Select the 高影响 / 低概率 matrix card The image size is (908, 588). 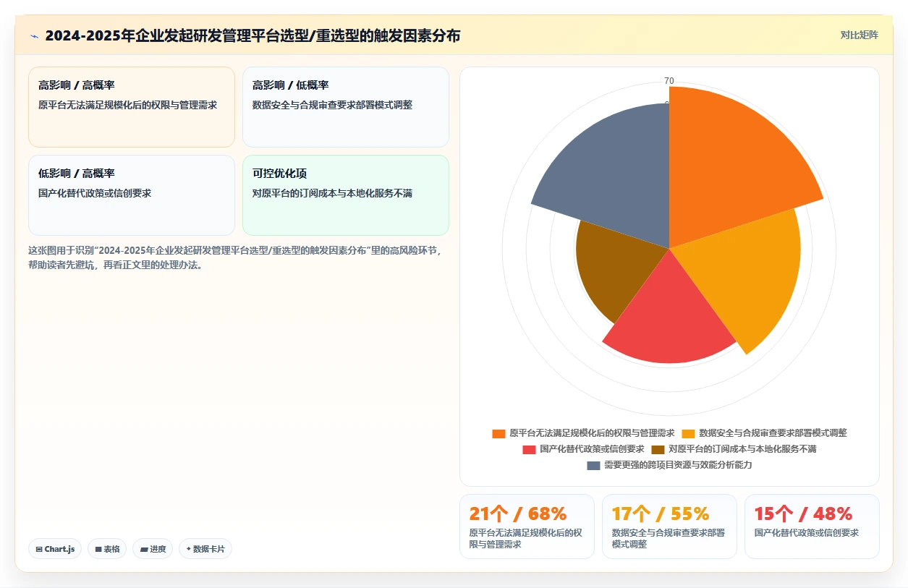[346, 107]
